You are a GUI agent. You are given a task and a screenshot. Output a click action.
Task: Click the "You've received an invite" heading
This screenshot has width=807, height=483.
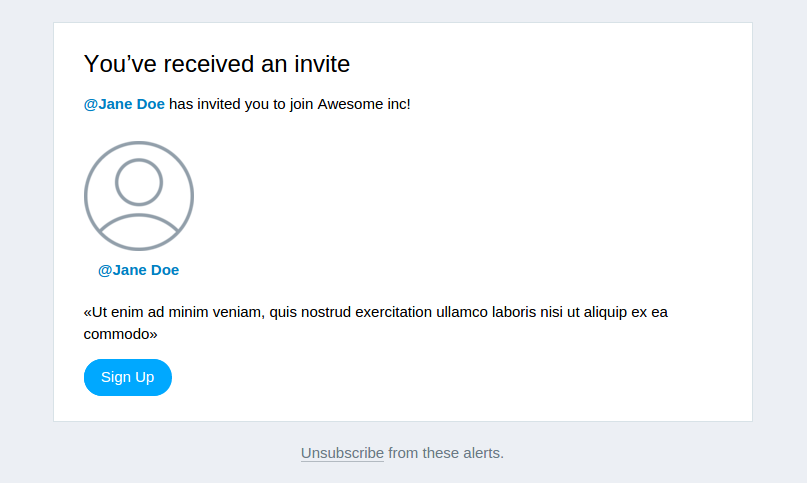click(x=217, y=64)
